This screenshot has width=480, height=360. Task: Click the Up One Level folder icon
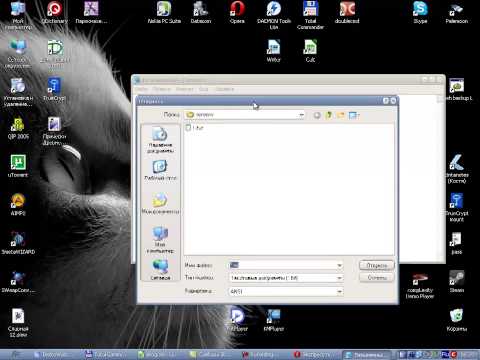[329, 115]
